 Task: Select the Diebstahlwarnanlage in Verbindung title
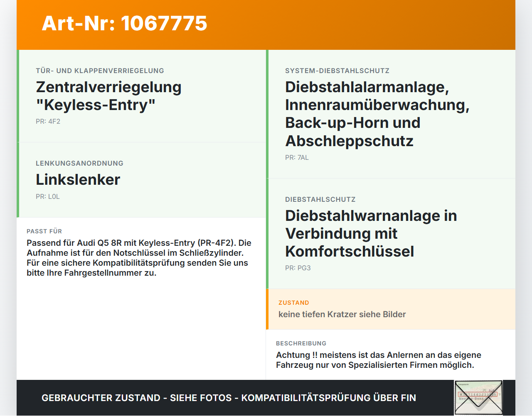click(x=371, y=233)
